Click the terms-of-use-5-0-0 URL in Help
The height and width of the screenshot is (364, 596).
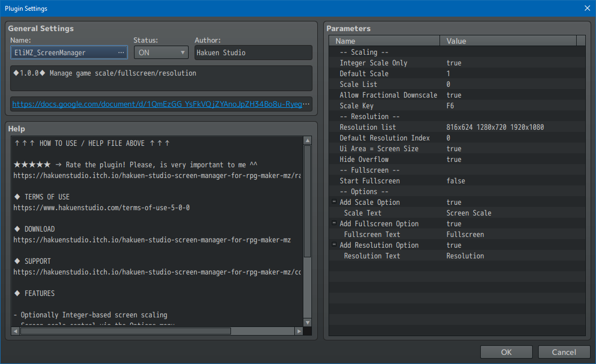click(101, 207)
